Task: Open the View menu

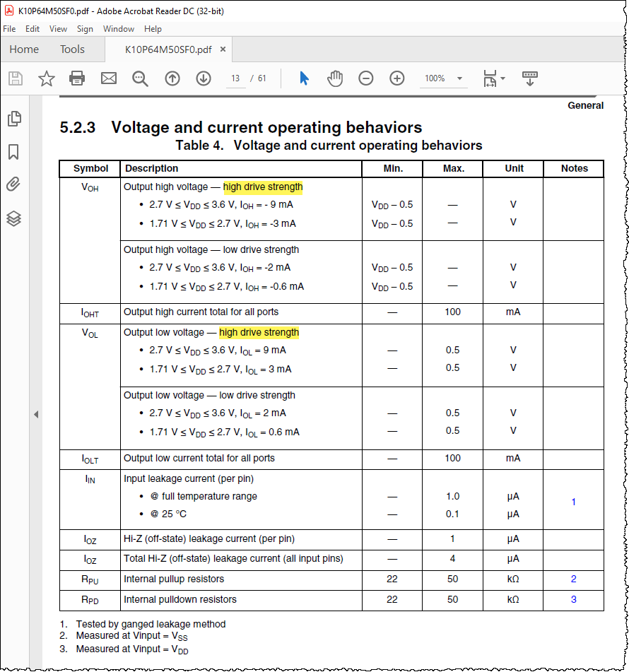Action: 58,29
